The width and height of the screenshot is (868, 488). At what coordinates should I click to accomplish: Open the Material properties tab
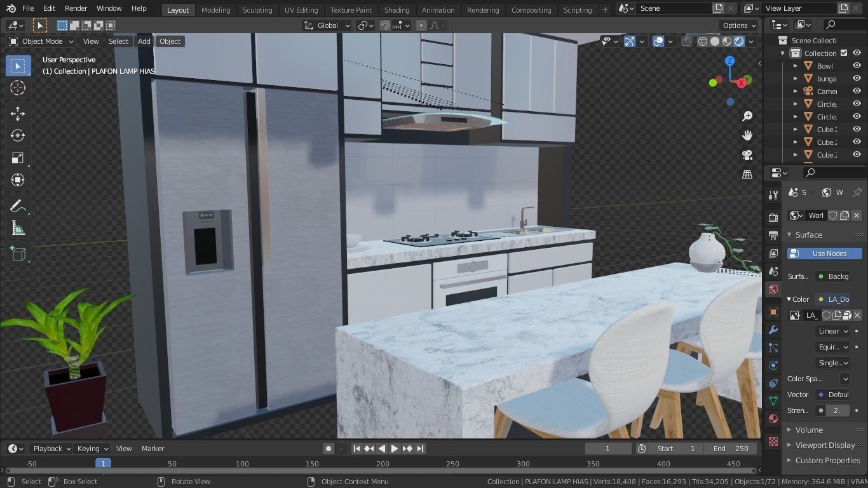[x=773, y=419]
